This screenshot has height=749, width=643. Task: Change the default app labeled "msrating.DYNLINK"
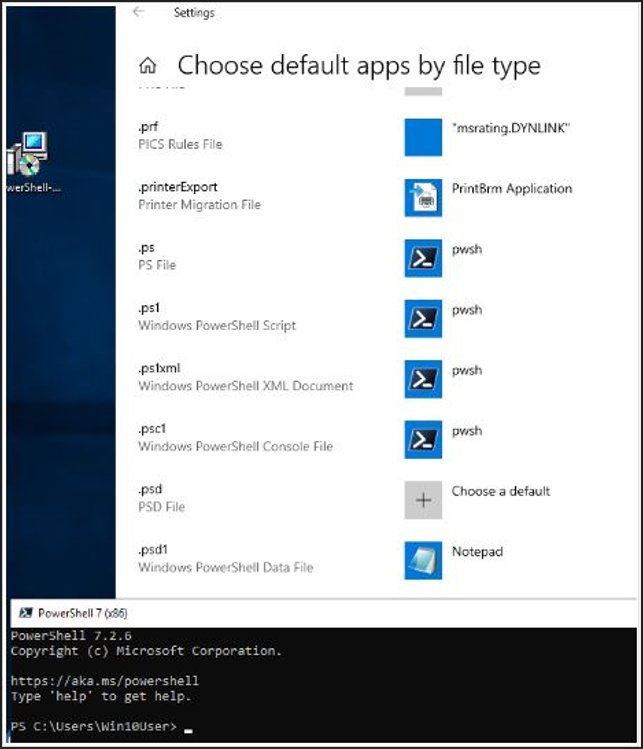pyautogui.click(x=511, y=128)
